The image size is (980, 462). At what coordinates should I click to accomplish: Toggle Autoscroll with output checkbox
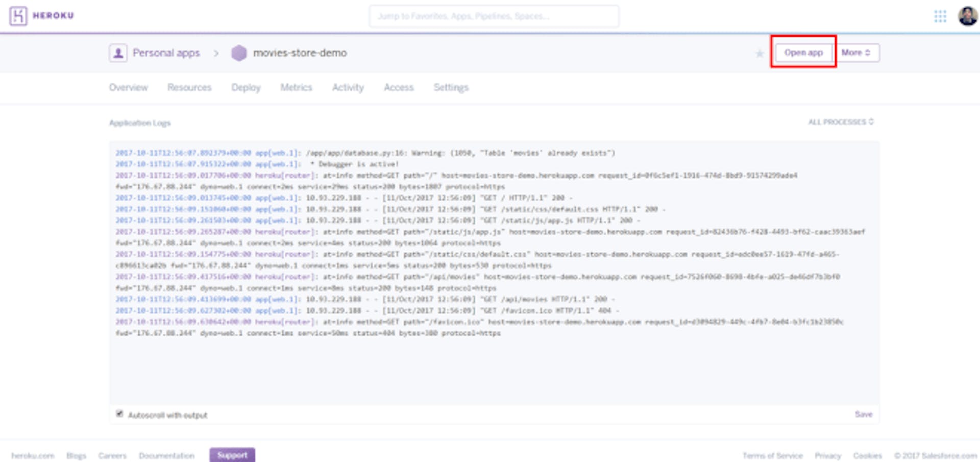pos(119,414)
